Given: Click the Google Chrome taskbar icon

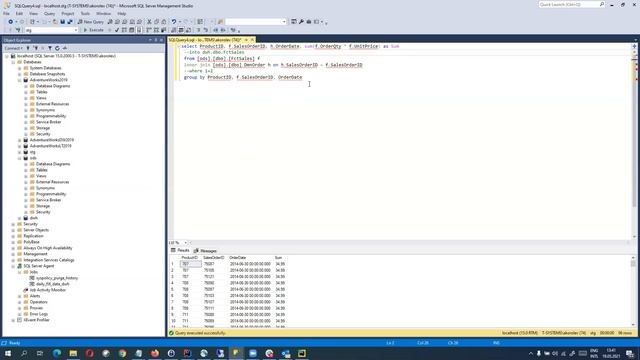Looking at the screenshot, I should pos(122,353).
